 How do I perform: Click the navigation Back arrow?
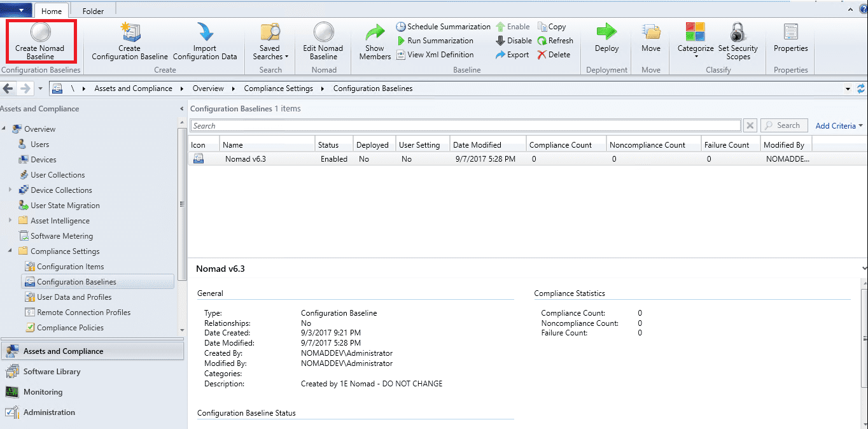pos(8,88)
